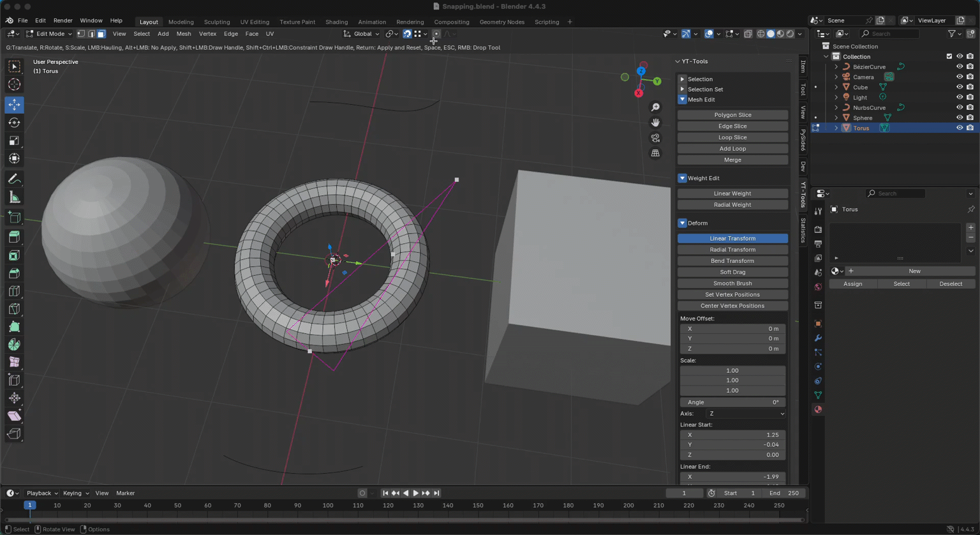Click the End frame 250 field
Screen dimensions: 980x535
tap(783, 493)
